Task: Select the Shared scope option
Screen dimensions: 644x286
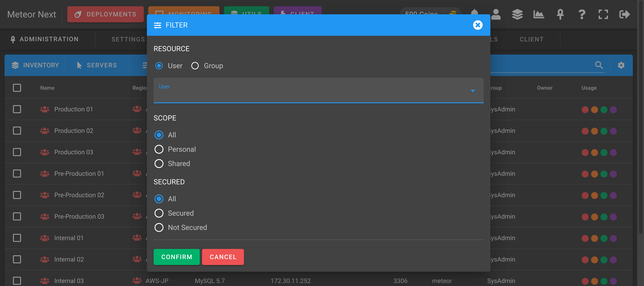Action: pyautogui.click(x=159, y=163)
